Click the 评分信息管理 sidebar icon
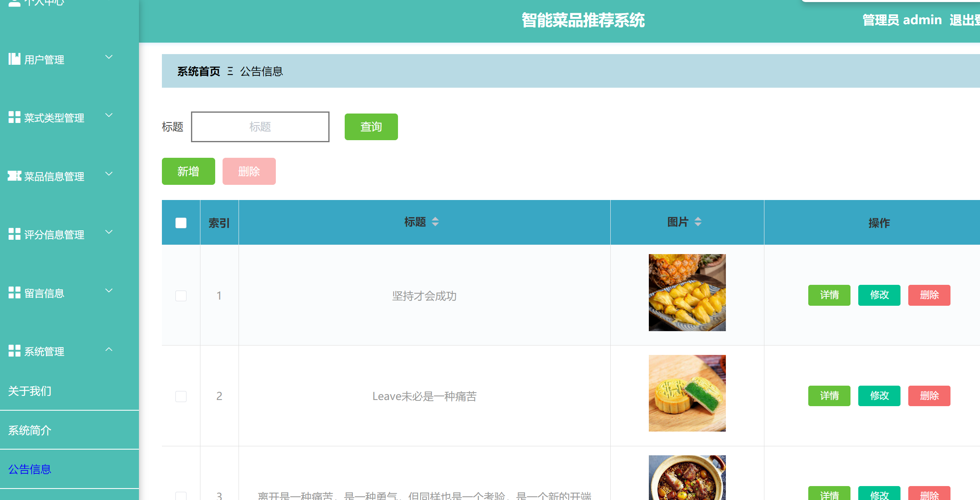 pyautogui.click(x=14, y=234)
